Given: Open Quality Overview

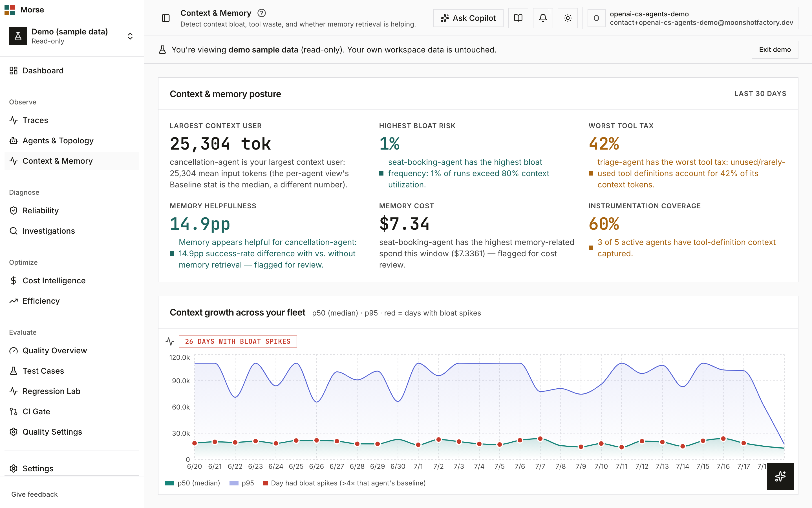Looking at the screenshot, I should point(72,351).
